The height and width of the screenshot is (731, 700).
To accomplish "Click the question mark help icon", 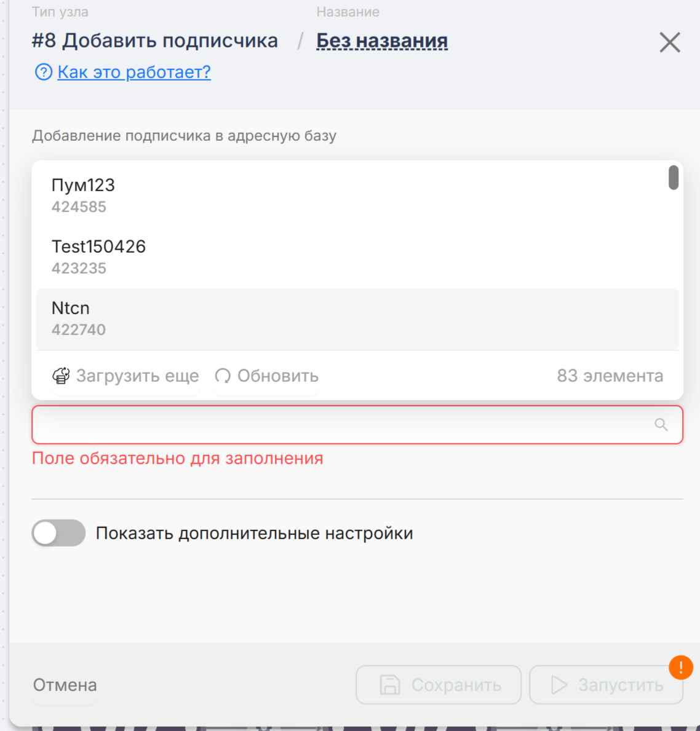I will coord(44,73).
